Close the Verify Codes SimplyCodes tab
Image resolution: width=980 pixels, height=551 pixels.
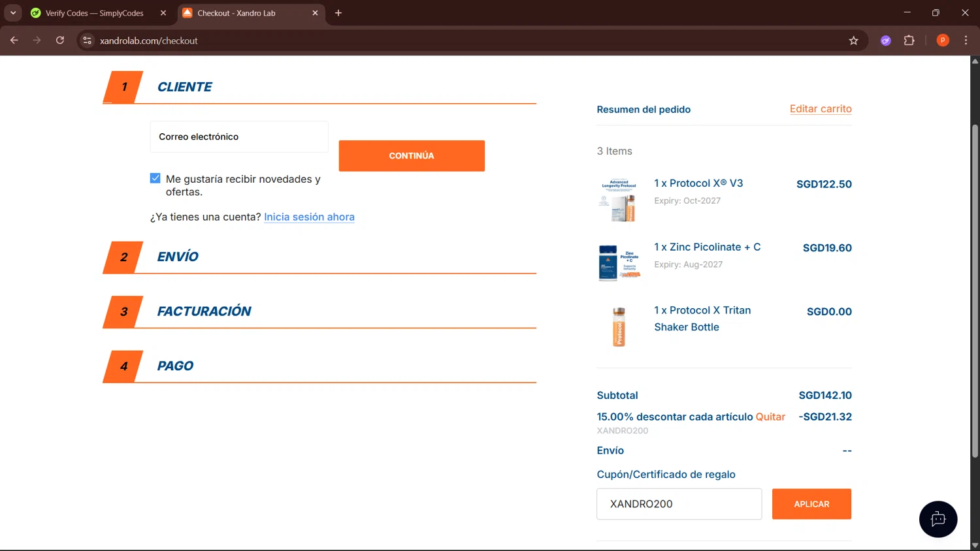click(163, 13)
